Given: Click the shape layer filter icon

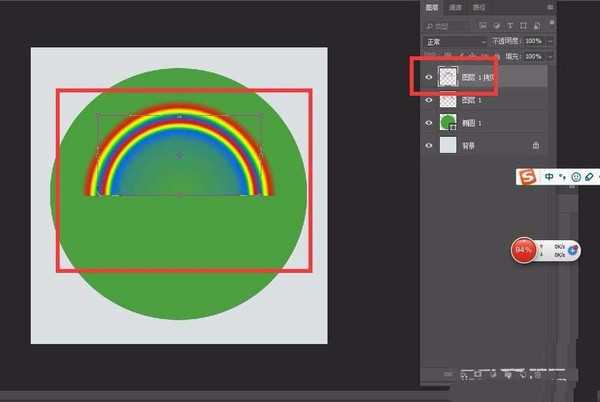Looking at the screenshot, I should point(523,25).
